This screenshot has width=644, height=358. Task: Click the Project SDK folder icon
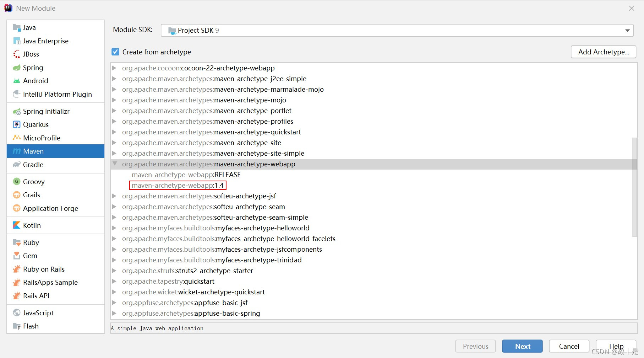pyautogui.click(x=172, y=31)
